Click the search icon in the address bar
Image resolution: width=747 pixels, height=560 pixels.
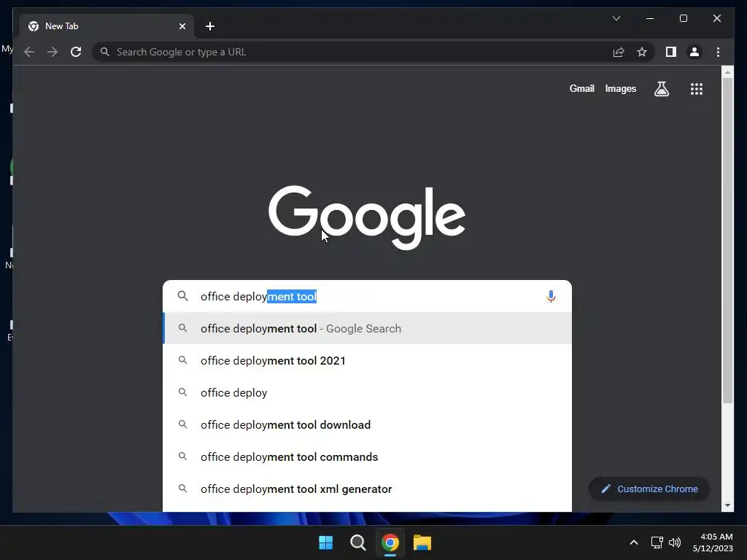point(105,52)
